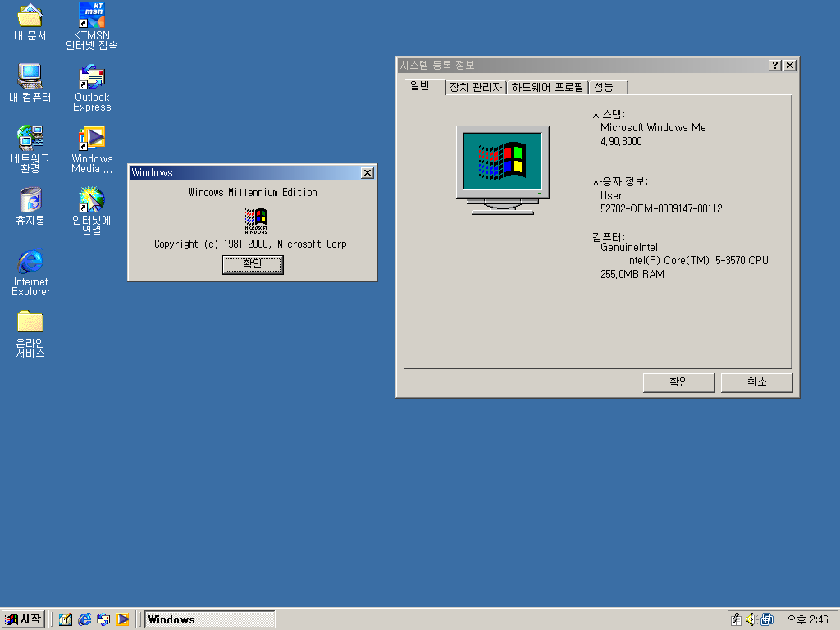
Task: Click the Windows Millennium Edition heading text
Action: 253,192
